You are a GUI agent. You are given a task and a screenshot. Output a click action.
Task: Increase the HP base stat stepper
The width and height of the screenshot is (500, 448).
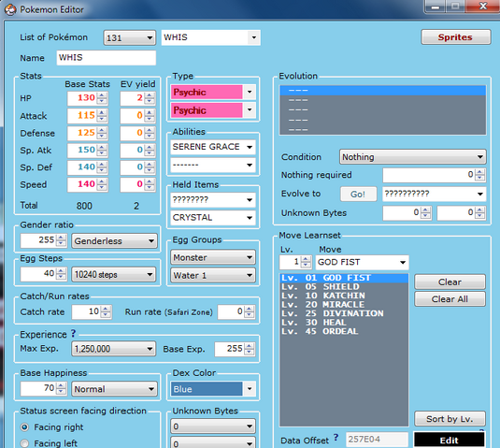tap(102, 95)
